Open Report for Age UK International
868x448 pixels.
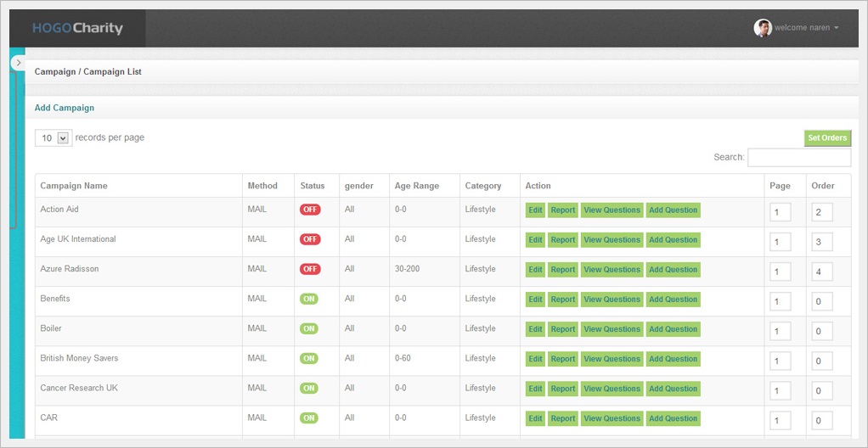pyautogui.click(x=562, y=240)
